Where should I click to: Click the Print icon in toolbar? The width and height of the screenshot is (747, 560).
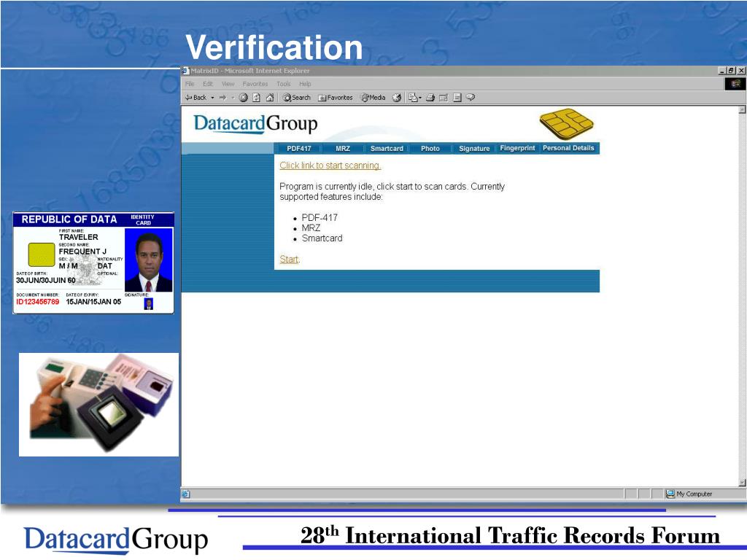pyautogui.click(x=430, y=98)
